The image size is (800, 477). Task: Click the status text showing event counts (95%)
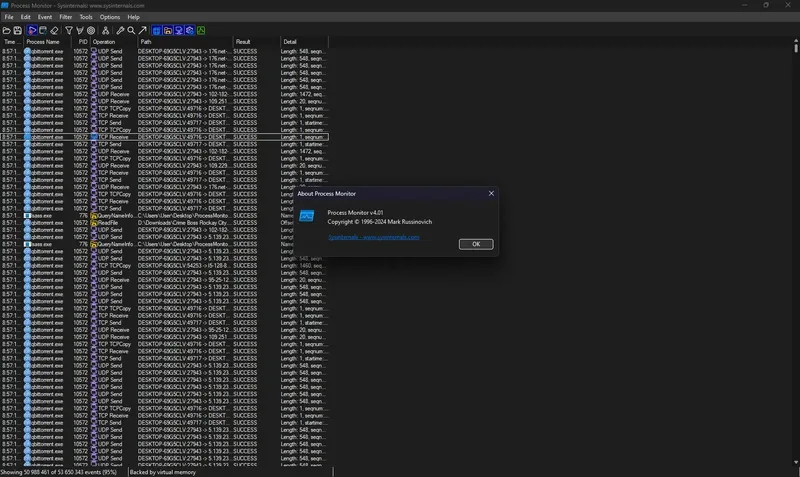(59, 472)
